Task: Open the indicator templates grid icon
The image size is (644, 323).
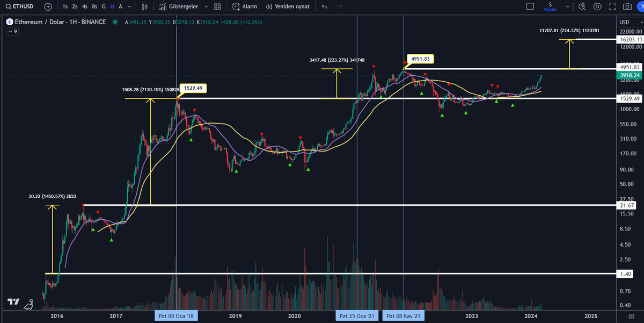Action: (217, 6)
